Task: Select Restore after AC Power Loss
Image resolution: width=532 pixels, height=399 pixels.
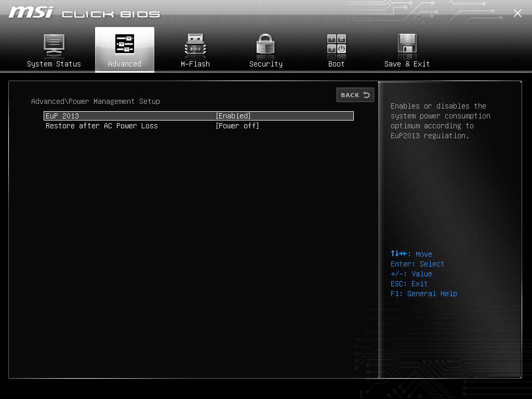Action: [x=102, y=126]
